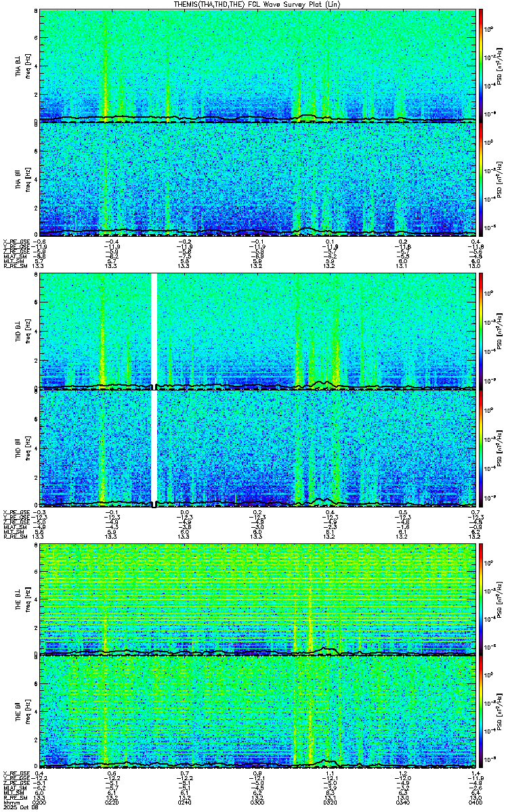Click the color bar beside THE B-parallel panel
This screenshot has width=508, height=812.
[x=481, y=713]
